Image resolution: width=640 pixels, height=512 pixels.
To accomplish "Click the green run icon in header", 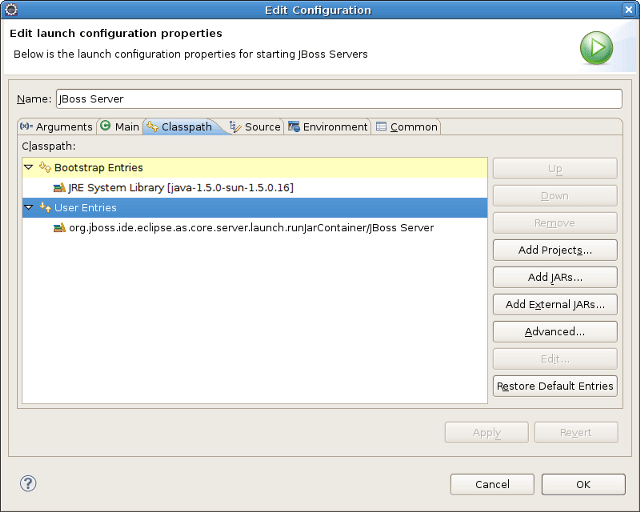I will pos(596,47).
